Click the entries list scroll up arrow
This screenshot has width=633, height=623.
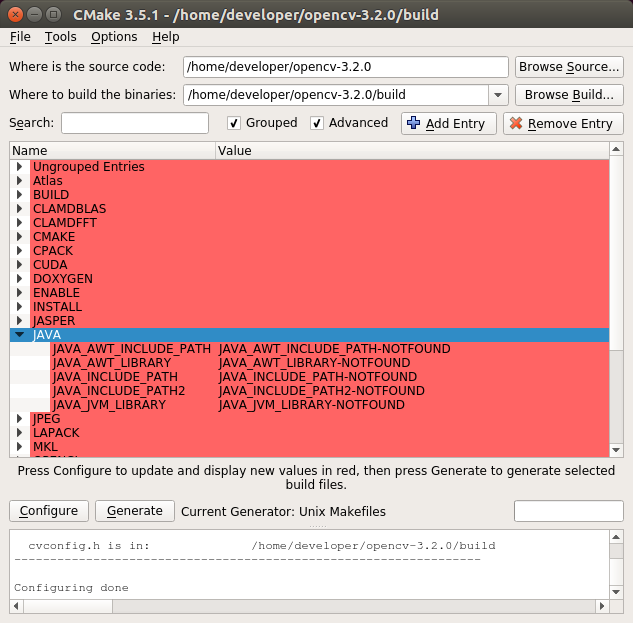click(x=616, y=149)
